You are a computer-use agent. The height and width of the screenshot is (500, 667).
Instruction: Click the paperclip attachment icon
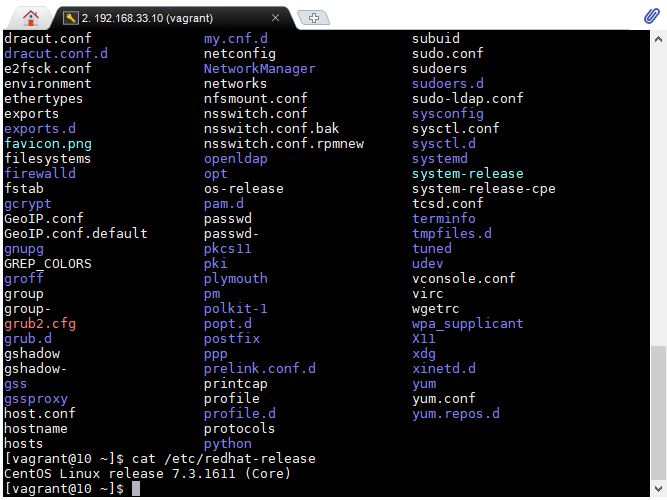click(x=651, y=16)
